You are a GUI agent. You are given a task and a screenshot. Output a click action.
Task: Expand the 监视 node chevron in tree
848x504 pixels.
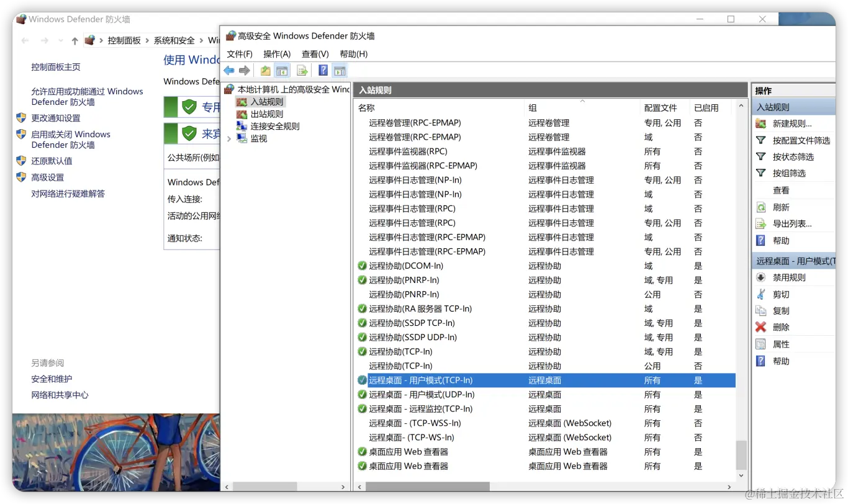229,138
